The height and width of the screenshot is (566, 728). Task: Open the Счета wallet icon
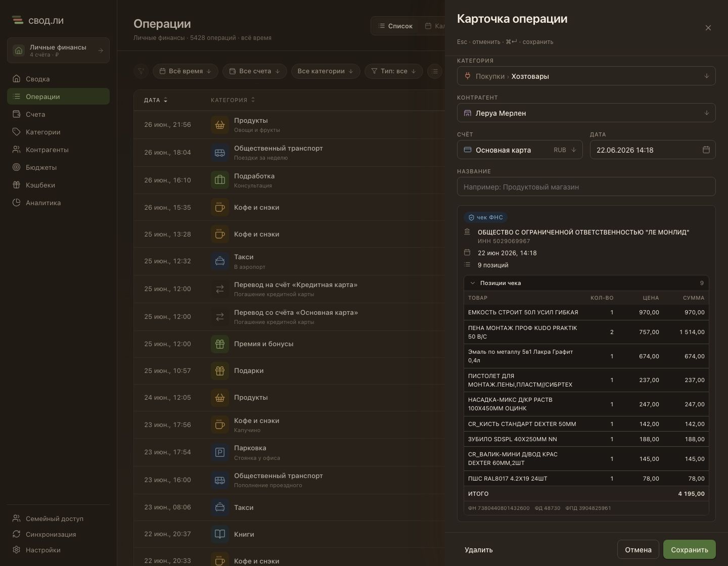[x=17, y=114]
